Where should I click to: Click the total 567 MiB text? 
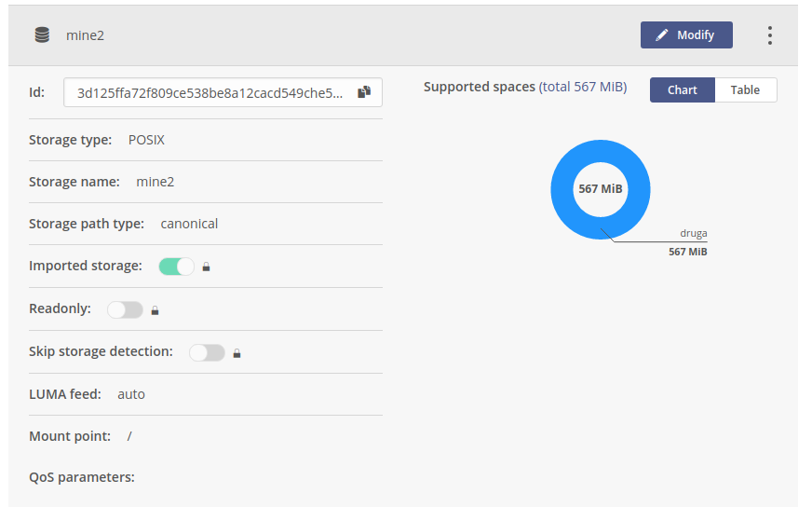(583, 87)
